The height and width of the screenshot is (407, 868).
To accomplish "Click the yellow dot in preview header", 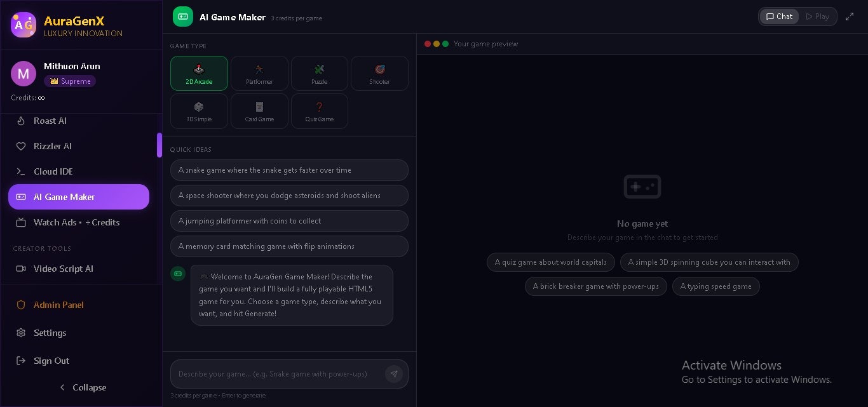I will coord(437,44).
